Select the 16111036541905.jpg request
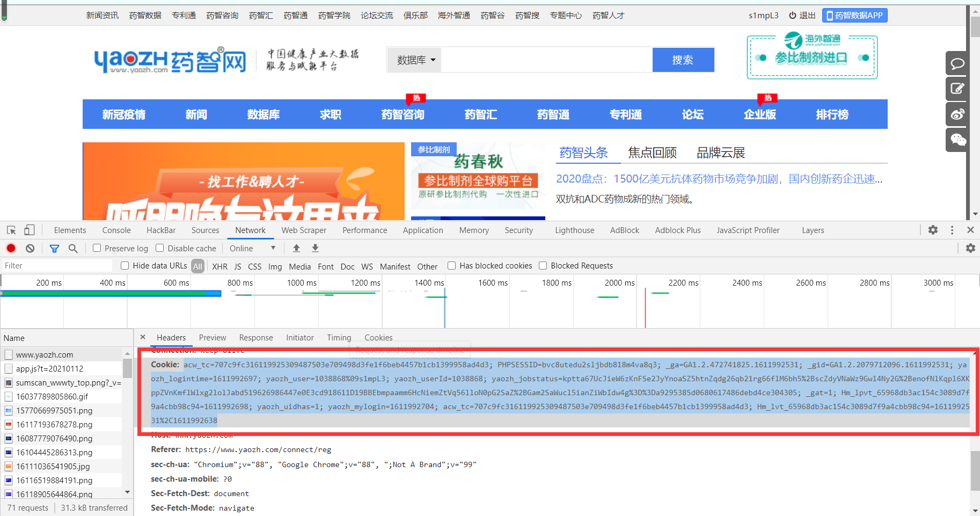 53,466
